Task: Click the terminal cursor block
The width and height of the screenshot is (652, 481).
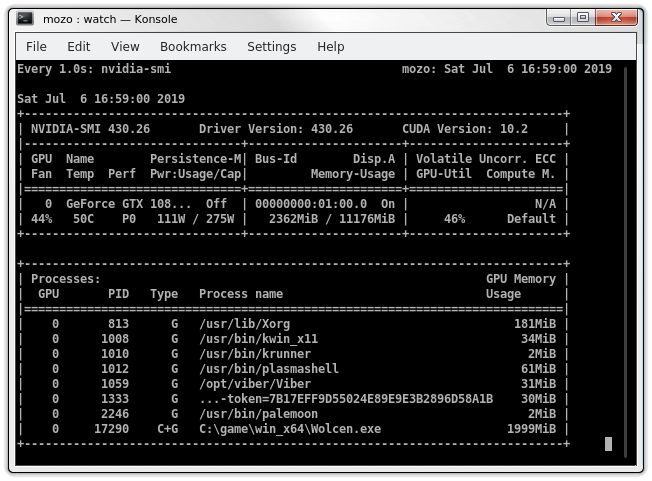Action: [x=608, y=444]
